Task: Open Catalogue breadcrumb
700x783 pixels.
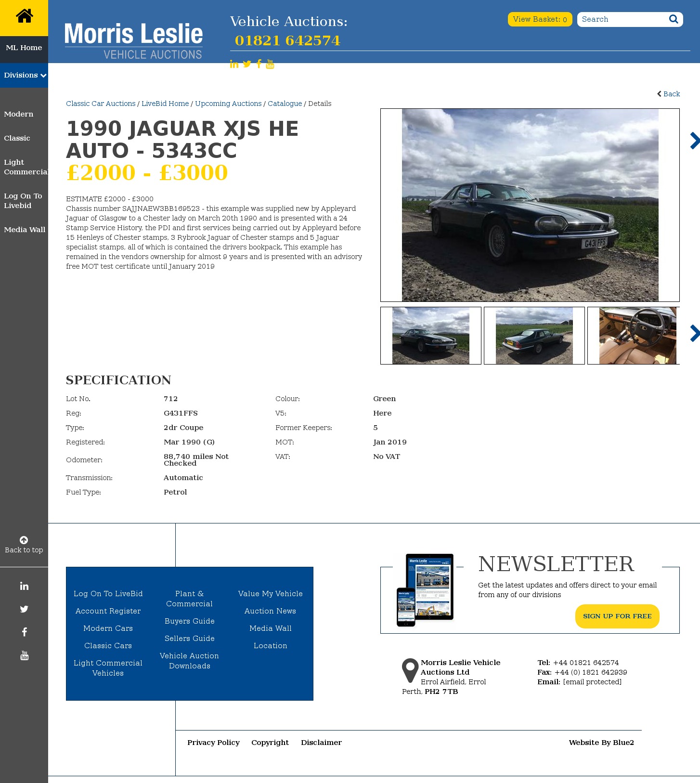Action: coord(285,104)
